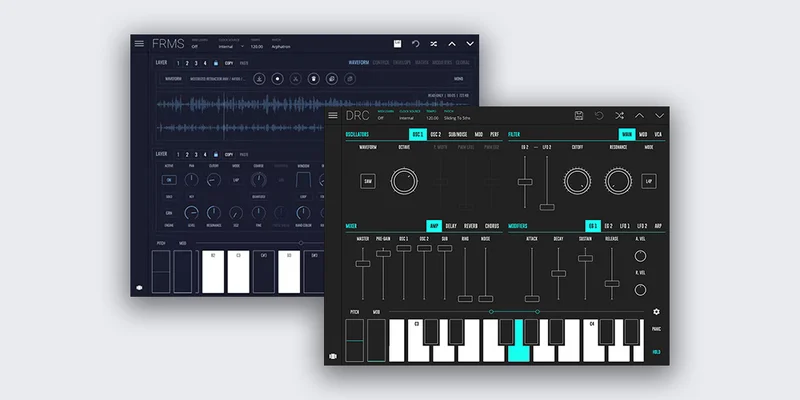The image size is (800, 400).
Task: Click the FRMS bottom-left keyboard icon
Action: [x=139, y=288]
